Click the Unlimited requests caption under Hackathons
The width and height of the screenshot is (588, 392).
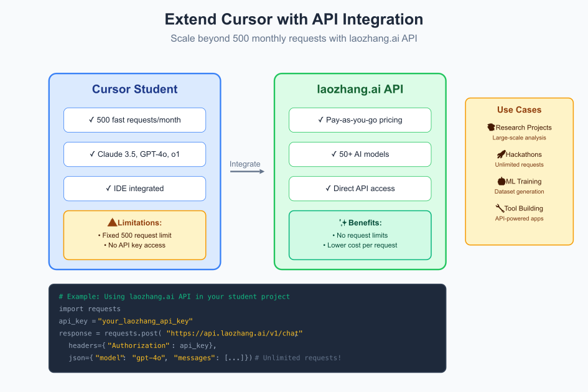[x=520, y=165]
